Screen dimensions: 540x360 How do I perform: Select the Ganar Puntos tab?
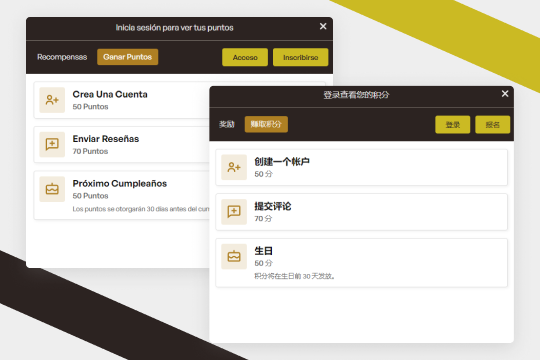pyautogui.click(x=127, y=57)
